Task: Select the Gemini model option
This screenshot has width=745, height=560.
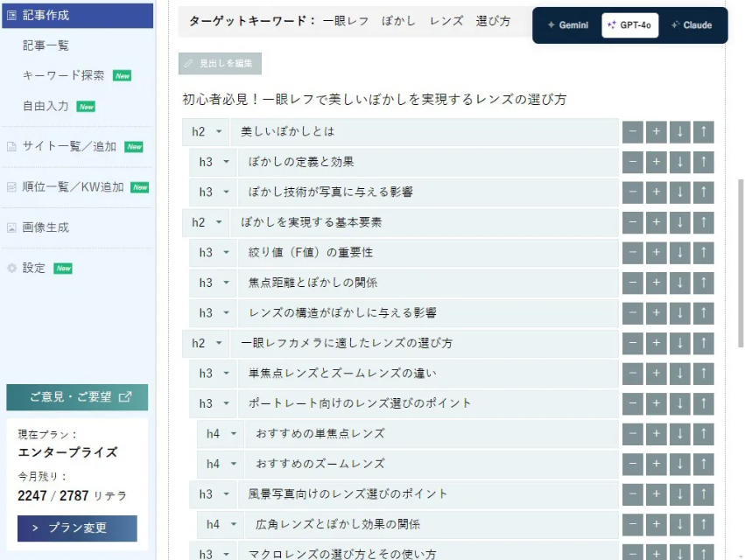Action: [x=567, y=25]
